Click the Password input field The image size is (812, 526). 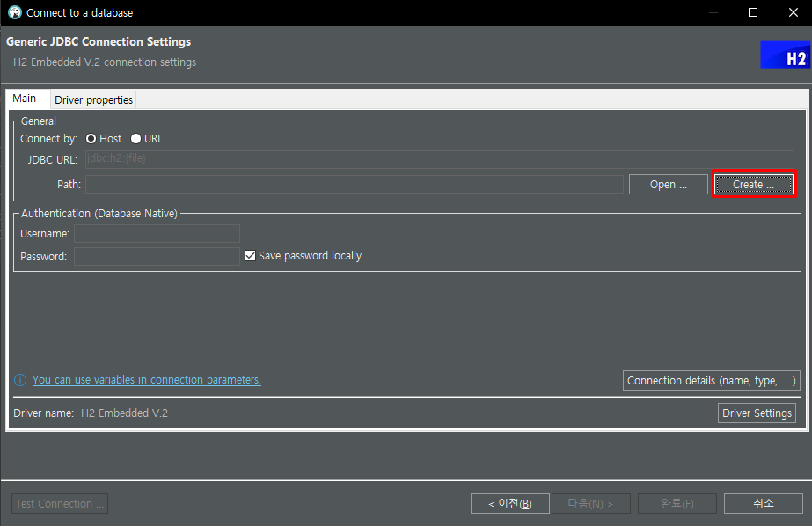157,256
